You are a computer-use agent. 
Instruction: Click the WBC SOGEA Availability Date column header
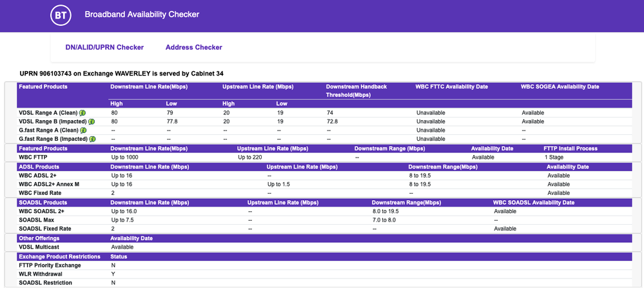click(560, 87)
